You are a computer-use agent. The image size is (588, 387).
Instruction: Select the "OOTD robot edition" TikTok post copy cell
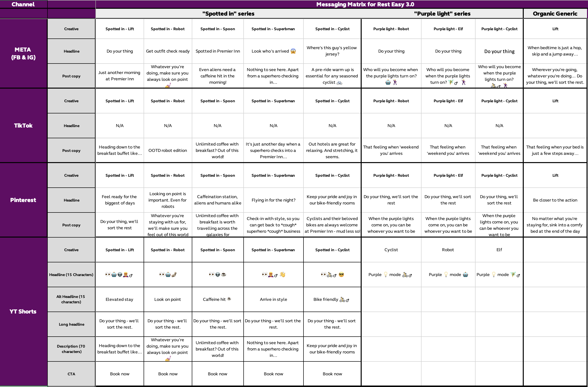coord(167,150)
